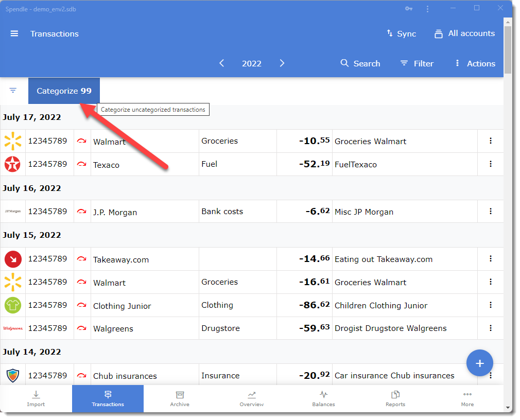Switch to the Archive tab
This screenshot has width=520, height=420.
pos(180,398)
